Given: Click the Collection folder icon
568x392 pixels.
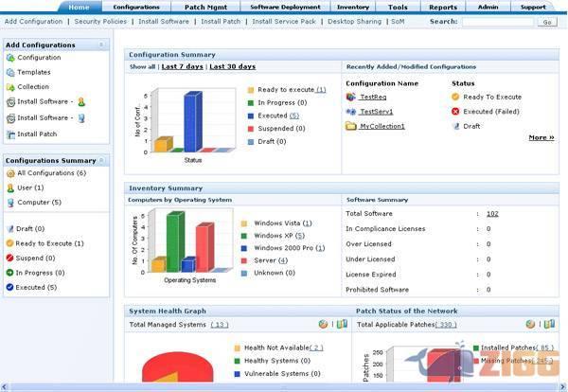Looking at the screenshot, I should [x=10, y=87].
